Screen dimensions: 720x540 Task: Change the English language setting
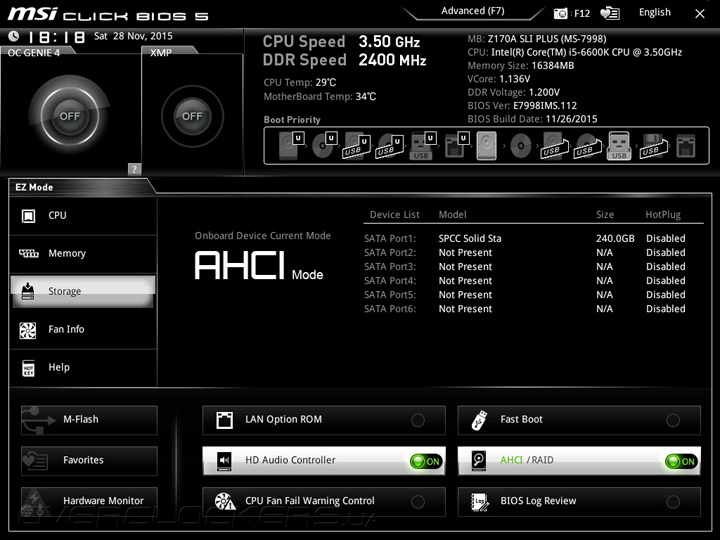tap(654, 13)
